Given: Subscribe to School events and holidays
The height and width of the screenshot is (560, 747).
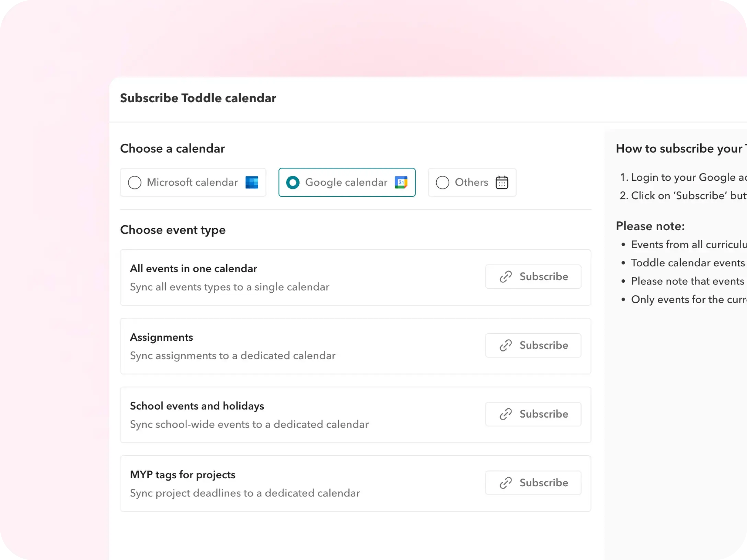Looking at the screenshot, I should point(533,414).
